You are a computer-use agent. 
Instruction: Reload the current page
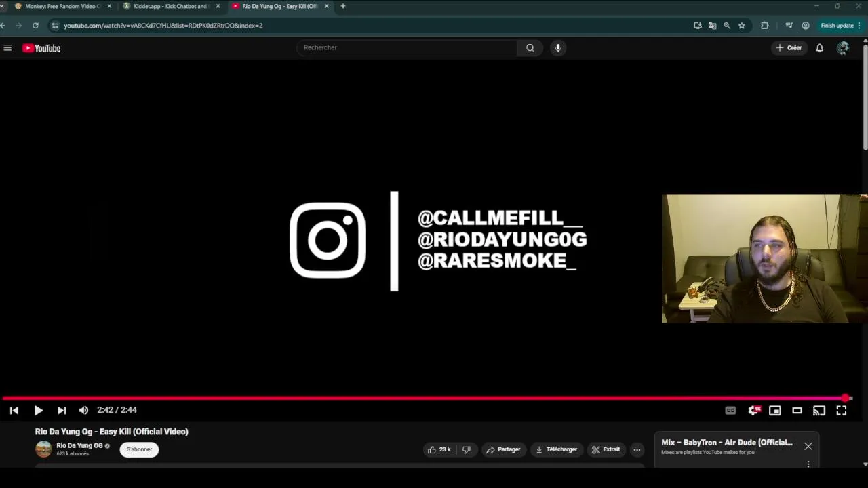(35, 26)
